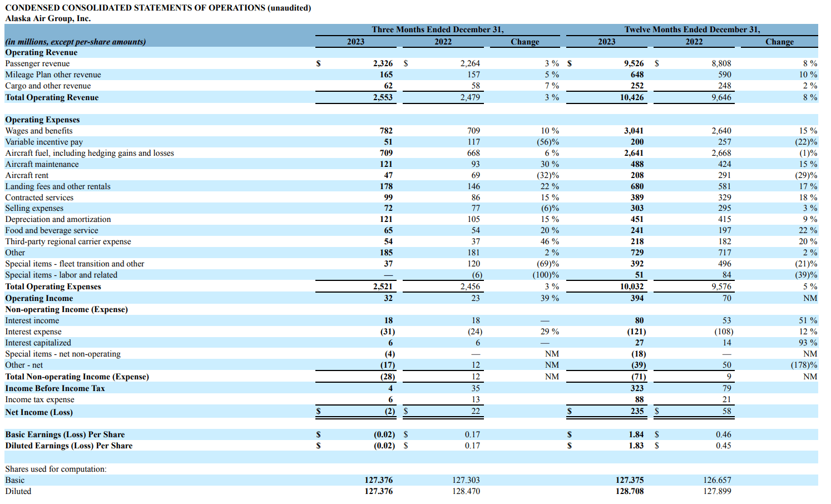This screenshot has height=504, width=831.
Task: Click the "CONDENSED CONSOLIDATED STATEMENTS OF OPERATIONS (unaudited)" title
Action: [x=158, y=8]
